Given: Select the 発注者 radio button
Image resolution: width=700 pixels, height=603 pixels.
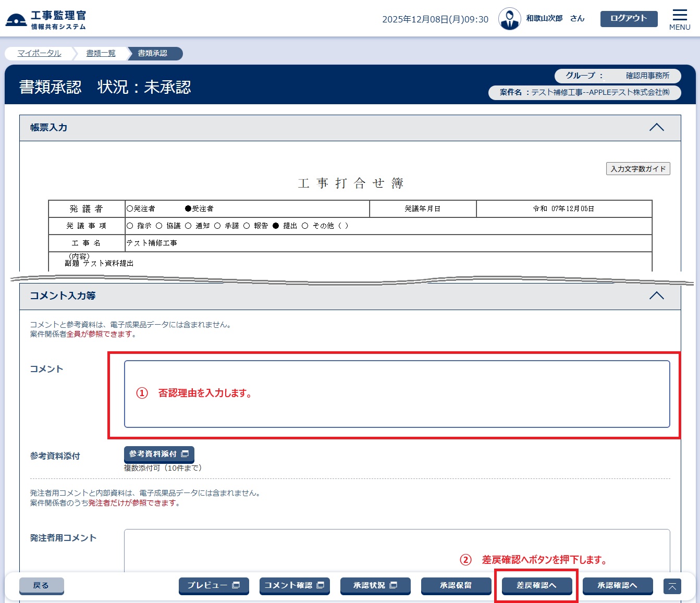Looking at the screenshot, I should [x=130, y=208].
